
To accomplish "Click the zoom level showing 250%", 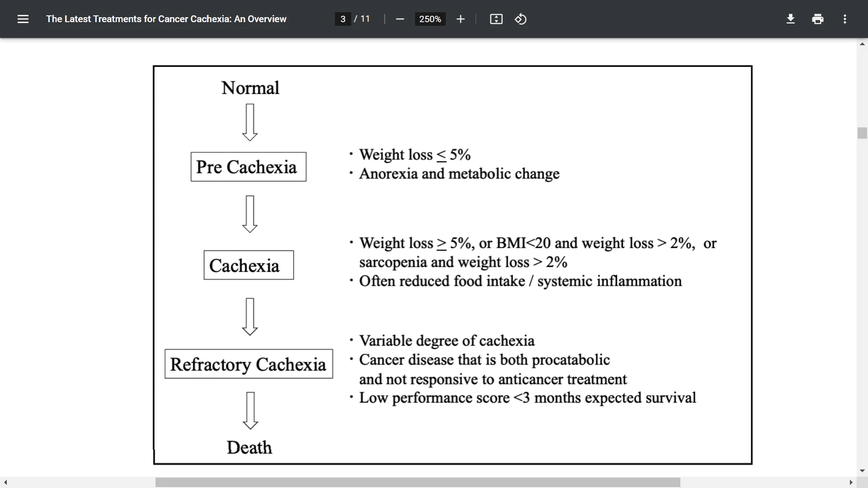I will [429, 19].
